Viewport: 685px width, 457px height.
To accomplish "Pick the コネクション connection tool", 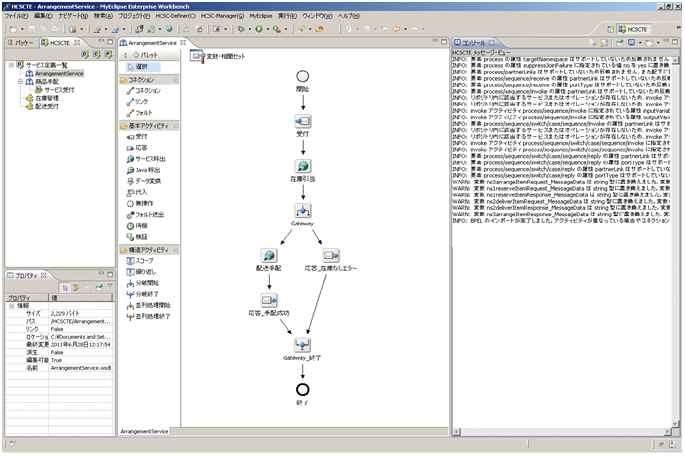I will [146, 90].
